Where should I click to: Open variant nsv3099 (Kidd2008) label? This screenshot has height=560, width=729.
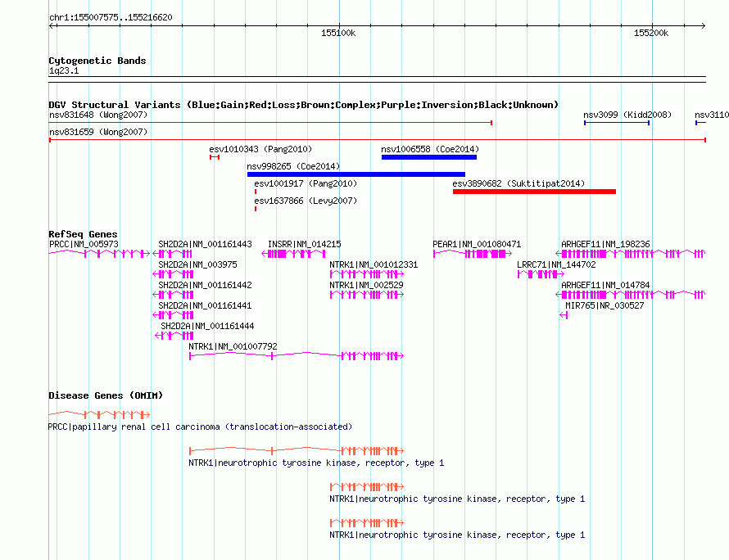pos(627,115)
